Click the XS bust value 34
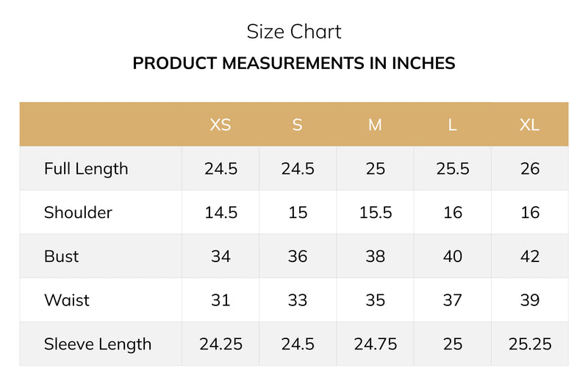Screen dimensions: 588x392 click(220, 256)
